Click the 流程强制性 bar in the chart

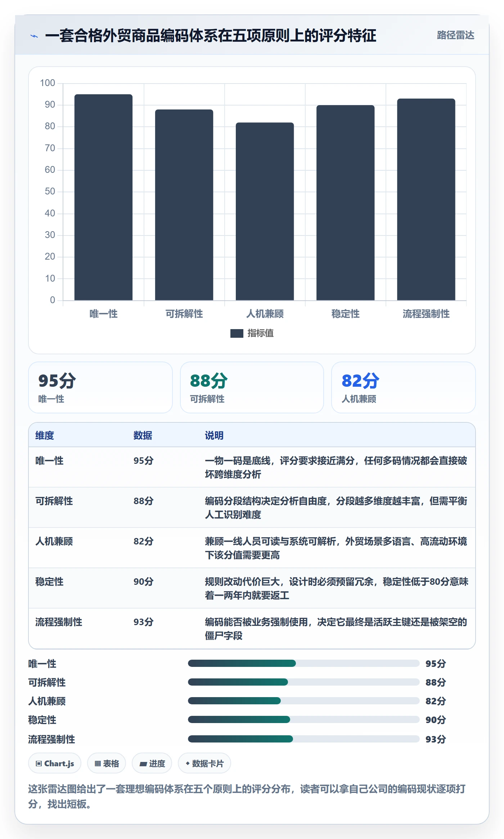[426, 199]
